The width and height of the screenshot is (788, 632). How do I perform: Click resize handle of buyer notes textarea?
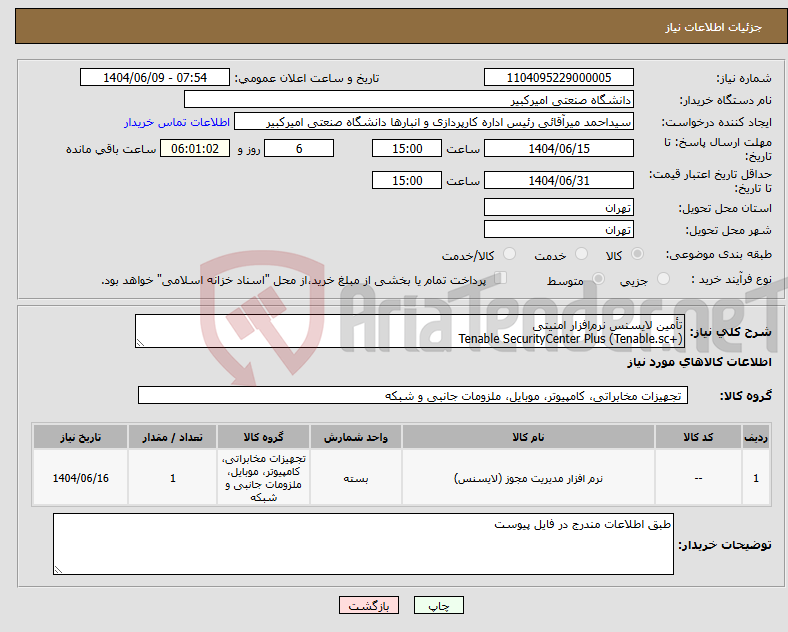pyautogui.click(x=58, y=570)
